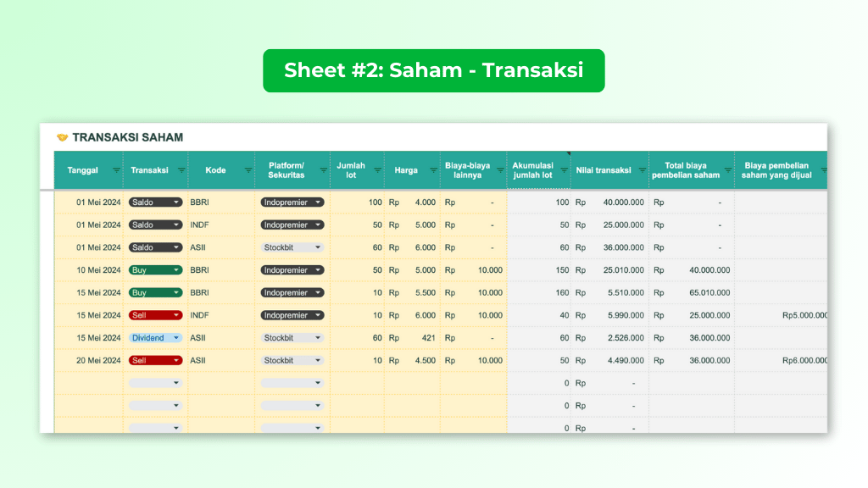Open the Dividend dropdown for ASII
This screenshot has height=488, width=868.
[x=155, y=337]
